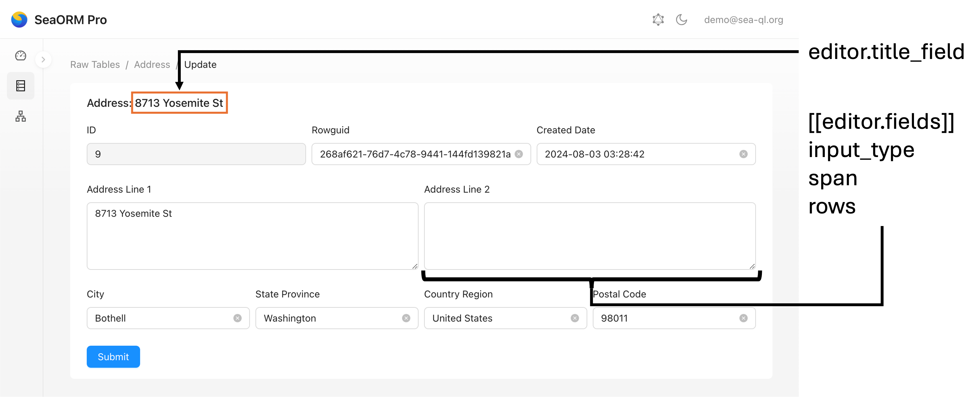Open the composite tables hierarchy icon
This screenshot has width=980, height=397.
(20, 116)
